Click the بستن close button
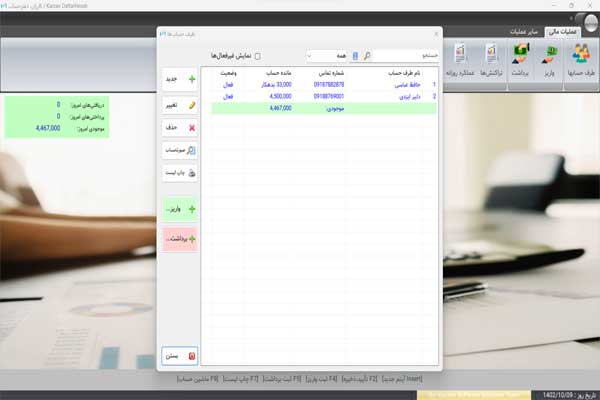The width and height of the screenshot is (600, 400). point(179,356)
